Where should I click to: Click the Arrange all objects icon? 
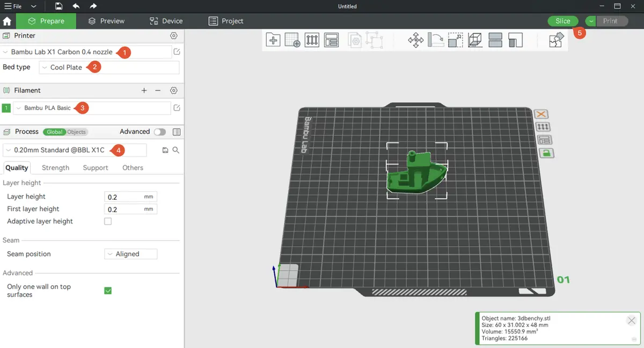coord(331,40)
